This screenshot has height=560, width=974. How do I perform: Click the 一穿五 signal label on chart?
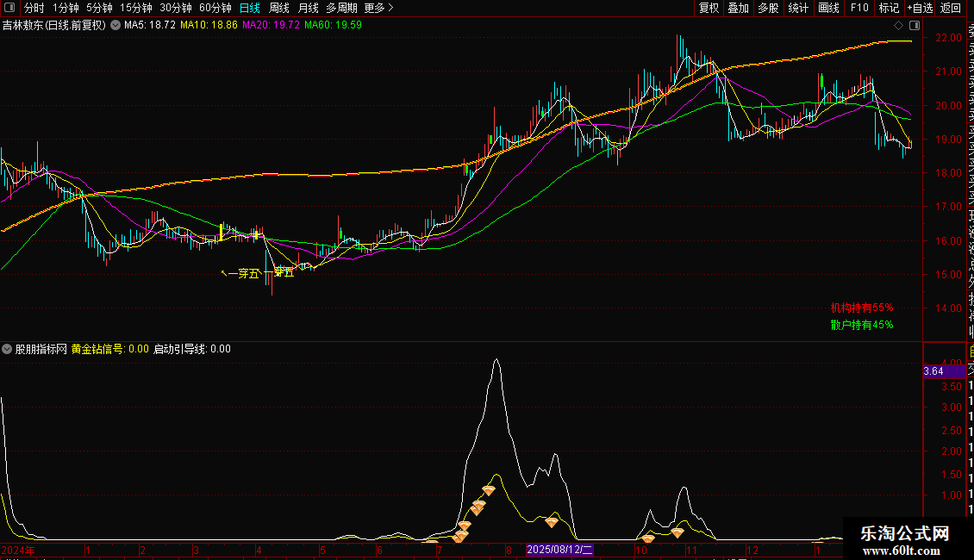(x=241, y=274)
